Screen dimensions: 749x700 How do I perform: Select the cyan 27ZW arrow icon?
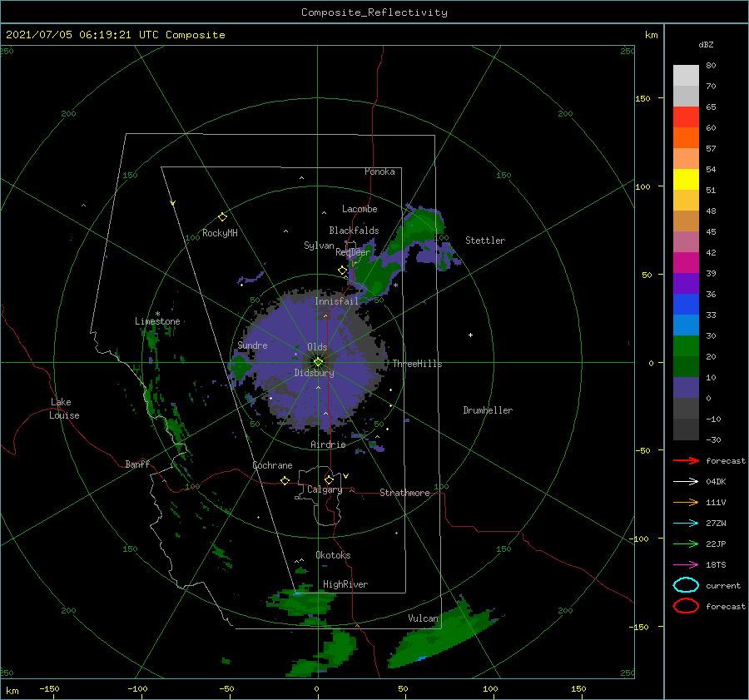tap(686, 523)
